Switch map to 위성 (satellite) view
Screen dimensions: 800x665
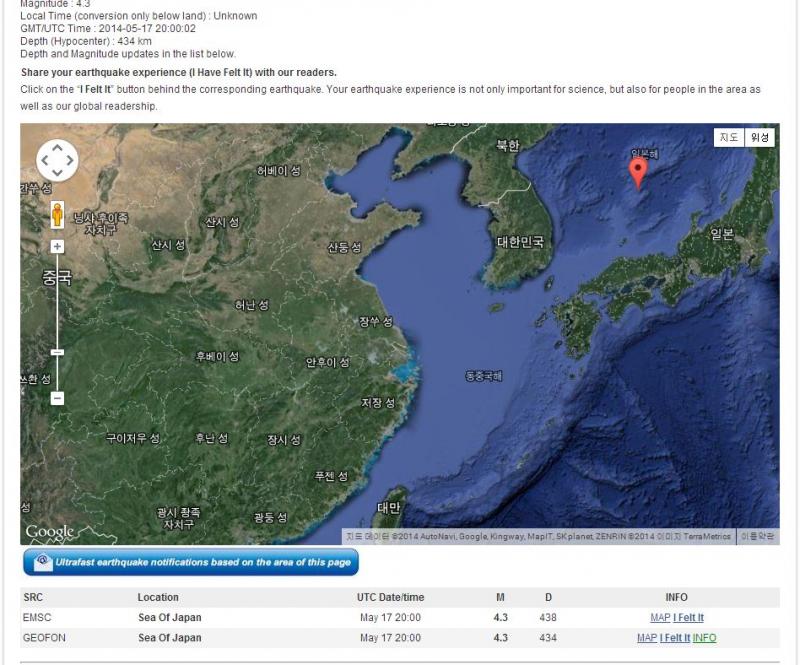click(x=761, y=138)
